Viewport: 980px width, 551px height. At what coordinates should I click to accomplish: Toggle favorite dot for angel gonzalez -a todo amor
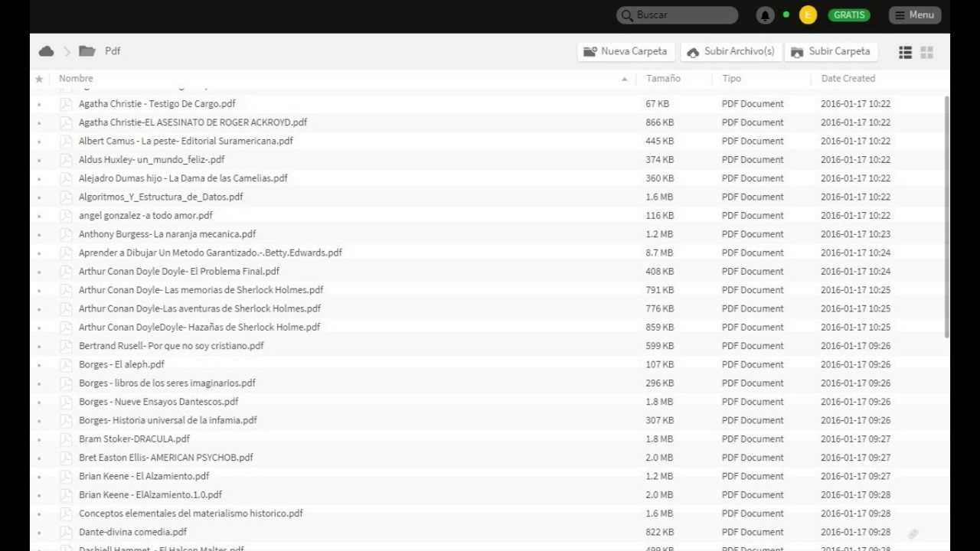39,217
